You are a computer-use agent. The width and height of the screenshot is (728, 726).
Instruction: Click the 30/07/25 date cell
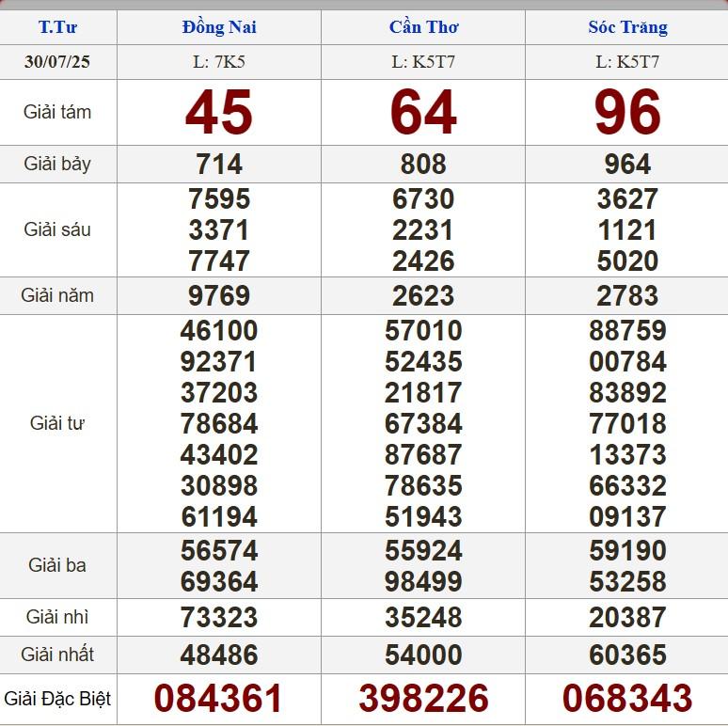click(57, 63)
